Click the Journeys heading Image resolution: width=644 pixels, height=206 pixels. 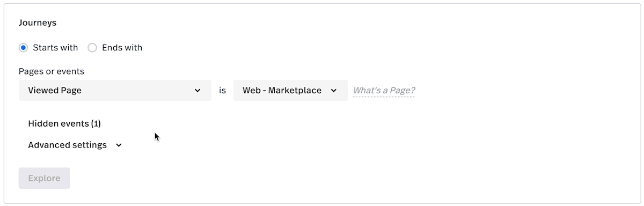(38, 23)
